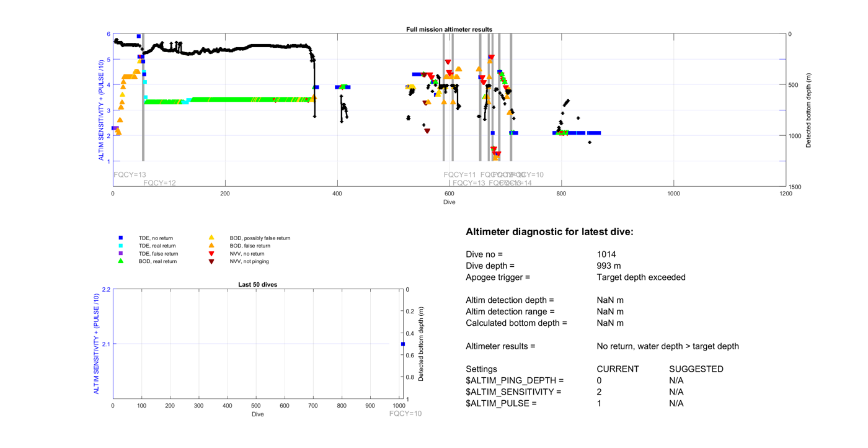This screenshot has height=448, width=868.
Task: Click the green triangle BOD real return legend marker
Action: pos(121,261)
